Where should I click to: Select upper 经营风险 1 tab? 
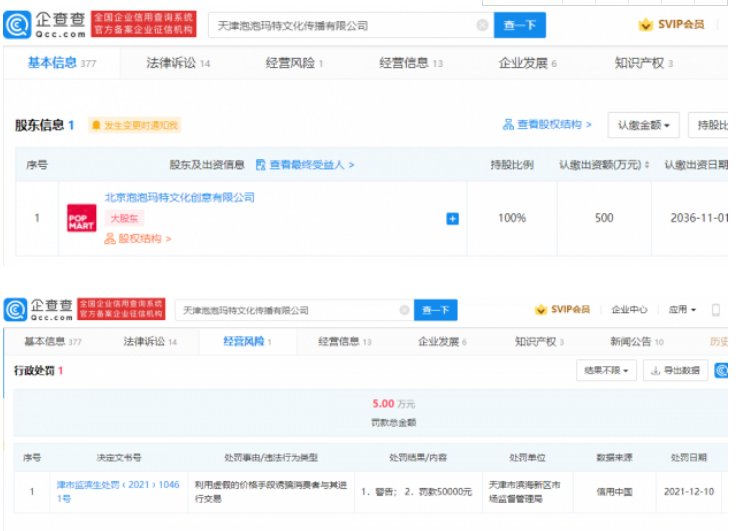pyautogui.click(x=294, y=63)
